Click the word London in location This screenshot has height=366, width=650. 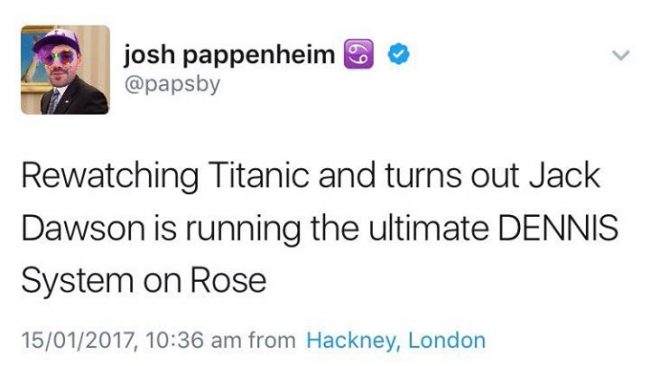click(447, 340)
